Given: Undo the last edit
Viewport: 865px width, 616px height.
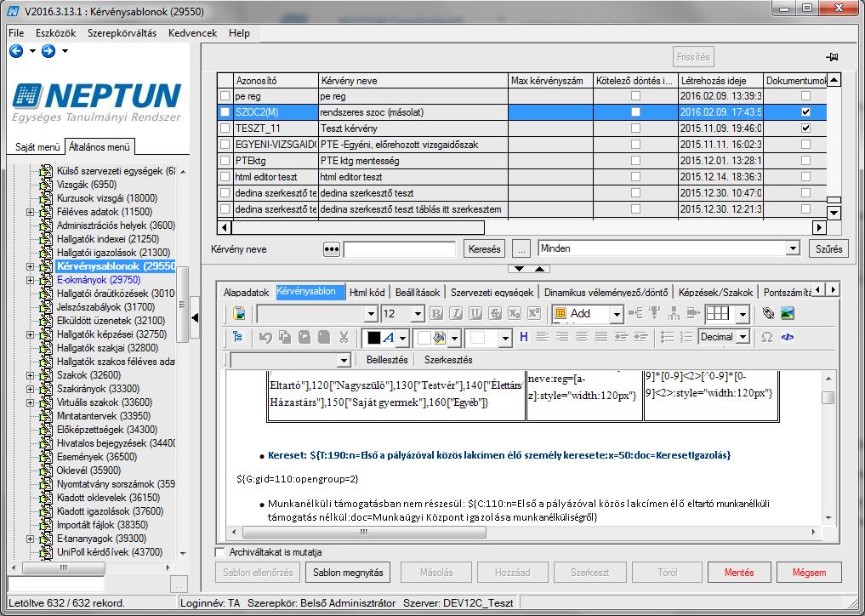Looking at the screenshot, I should click(265, 337).
